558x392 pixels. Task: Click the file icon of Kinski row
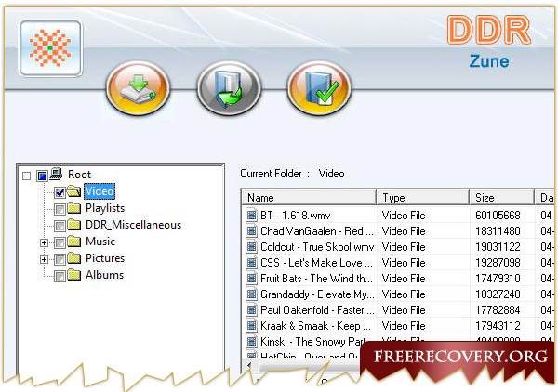(252, 342)
